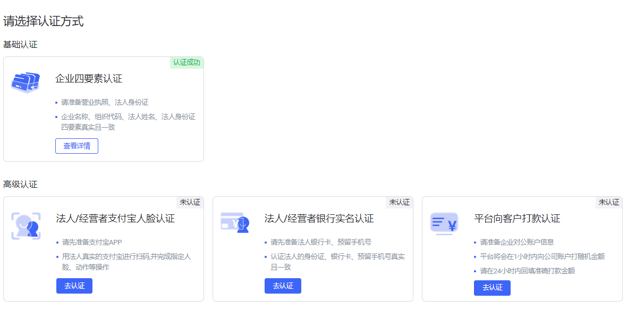644x317 pixels.
Task: Click text 请在24小时内回填准确打款金额
Action: pyautogui.click(x=527, y=271)
